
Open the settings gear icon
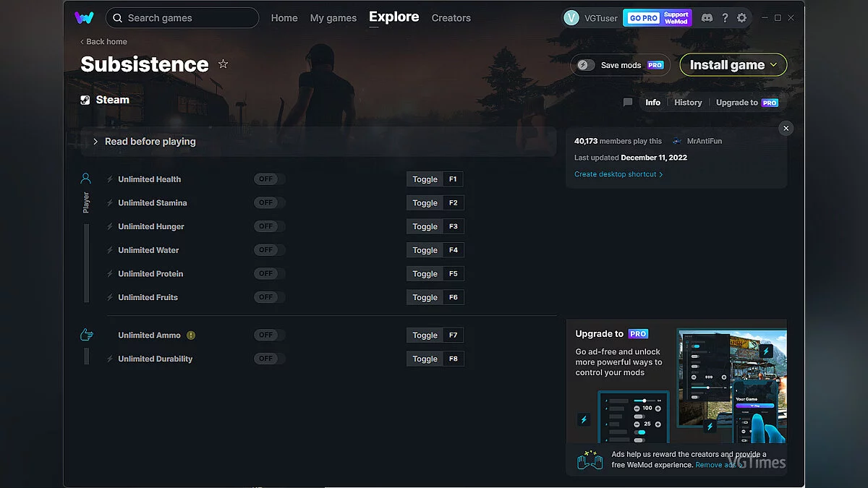741,18
